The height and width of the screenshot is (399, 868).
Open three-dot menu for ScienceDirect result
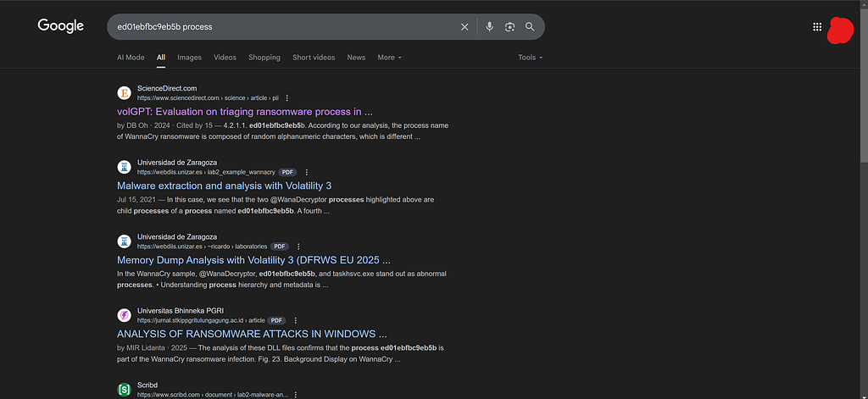[x=287, y=98]
